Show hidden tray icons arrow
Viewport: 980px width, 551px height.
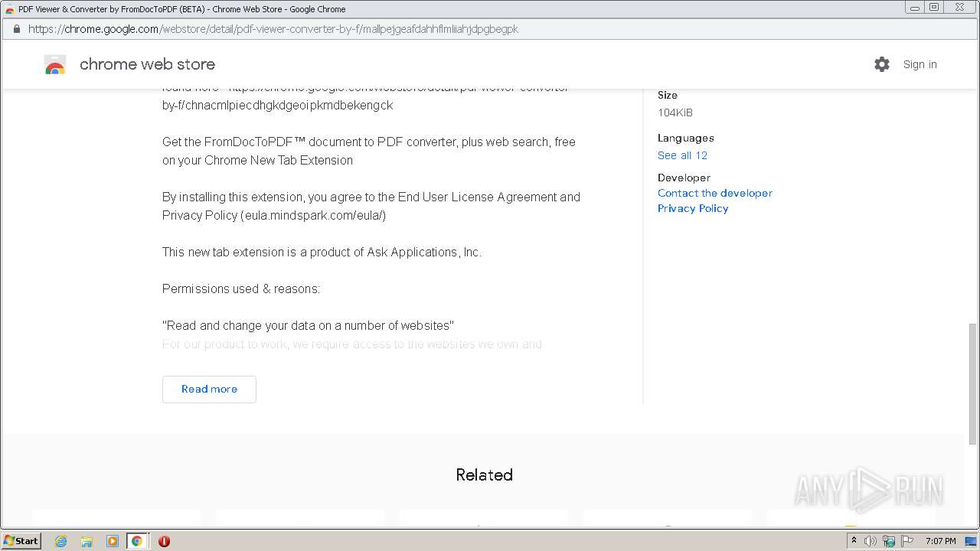click(854, 541)
